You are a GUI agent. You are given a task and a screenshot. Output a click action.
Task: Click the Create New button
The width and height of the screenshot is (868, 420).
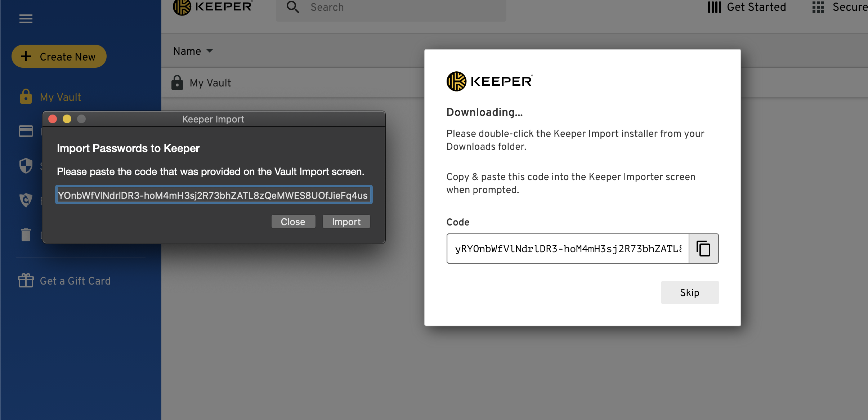point(59,57)
